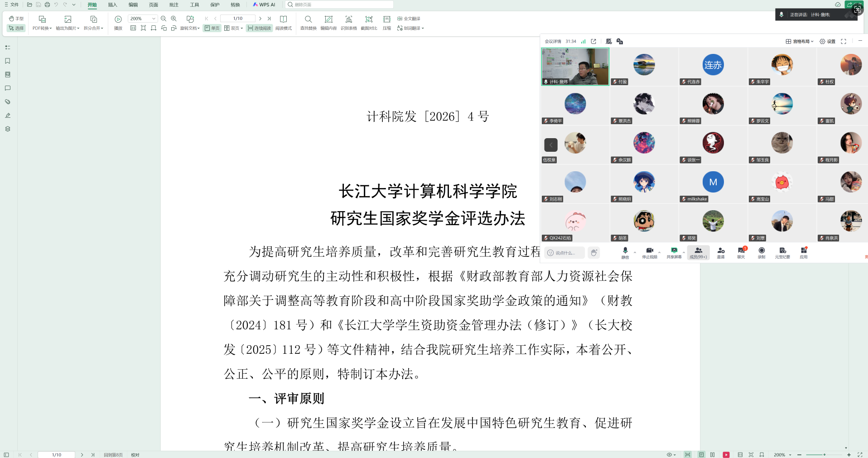Open the 成员(99+) members list
This screenshot has width=868, height=458.
698,253
